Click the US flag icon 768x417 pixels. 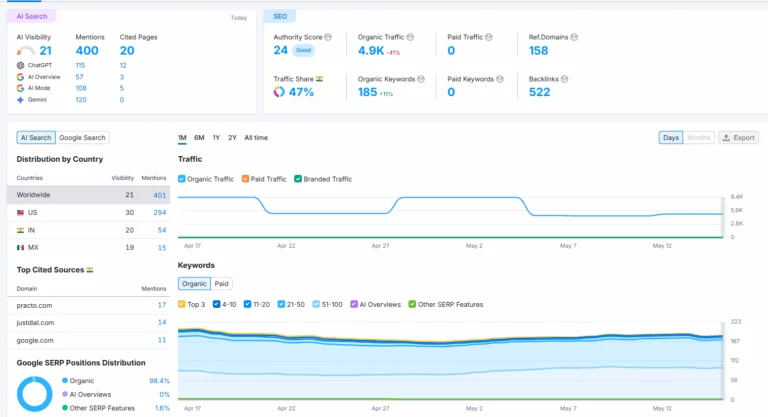click(x=20, y=213)
